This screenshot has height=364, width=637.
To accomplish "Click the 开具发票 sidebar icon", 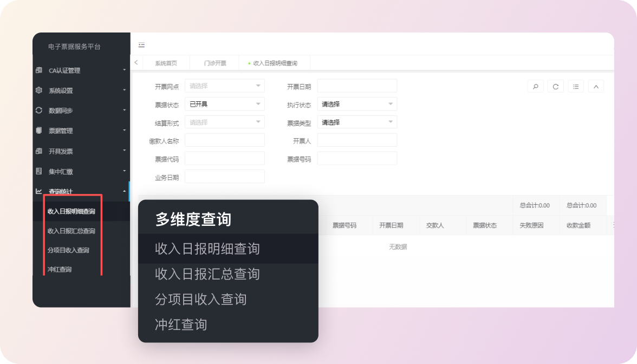I will pos(39,151).
